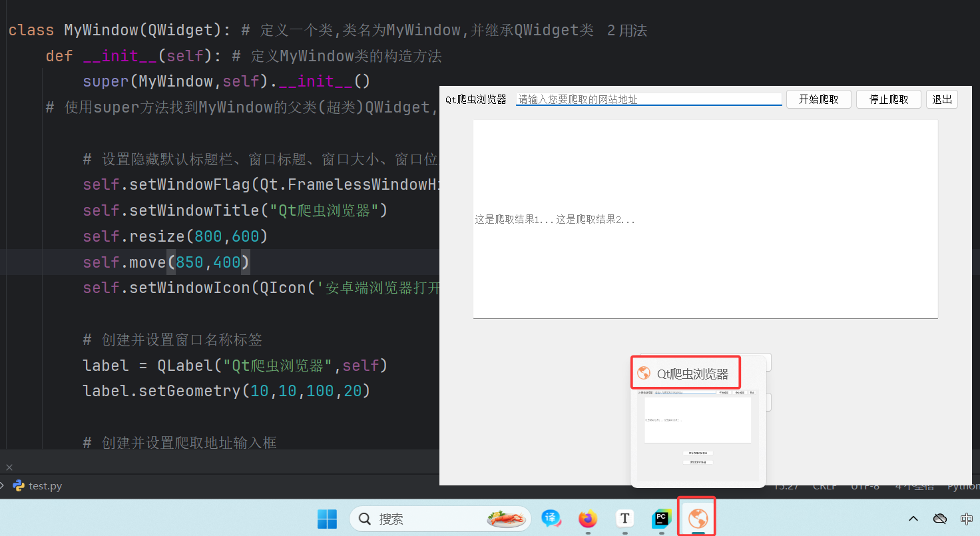Image resolution: width=980 pixels, height=536 pixels.
Task: Open test.py in the navigation bar
Action: (45, 486)
